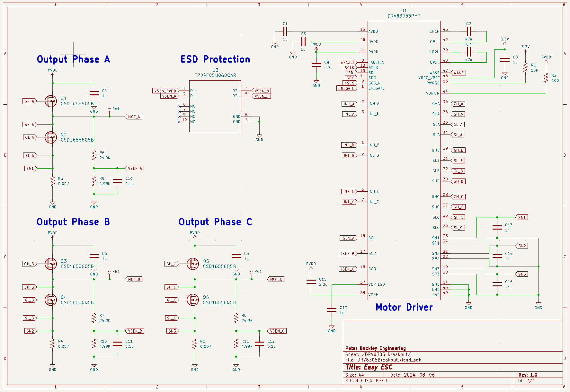Click the INH_B input label
The width and height of the screenshot is (570, 392).
click(x=349, y=145)
